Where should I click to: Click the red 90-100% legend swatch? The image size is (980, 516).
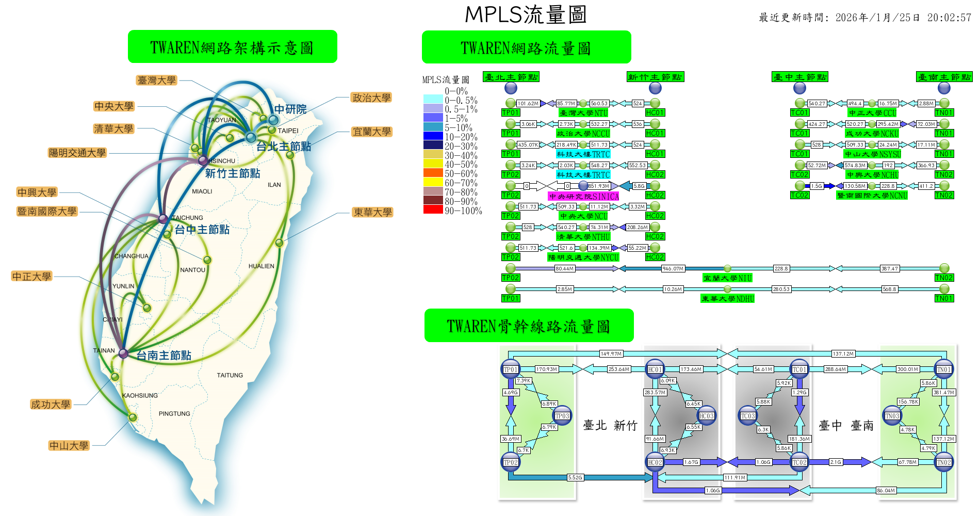pyautogui.click(x=433, y=209)
